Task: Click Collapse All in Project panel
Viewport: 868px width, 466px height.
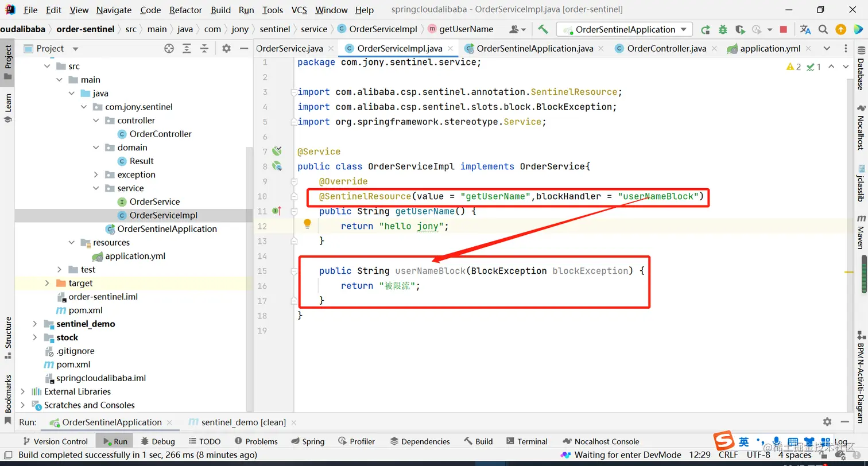Action: click(x=204, y=49)
